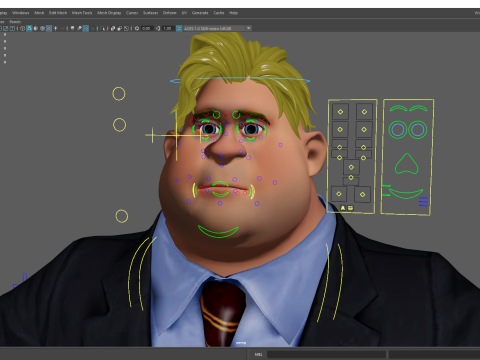The image size is (480, 360).
Task: Click the yellow lips icon under the slider panel
Action: [350, 208]
